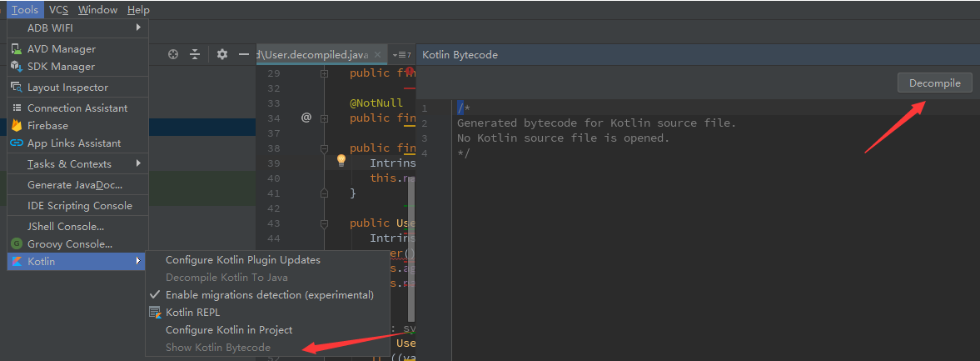Click the lightbulb intention icon on line 39
Screen dimensions: 980x361
pyautogui.click(x=341, y=161)
